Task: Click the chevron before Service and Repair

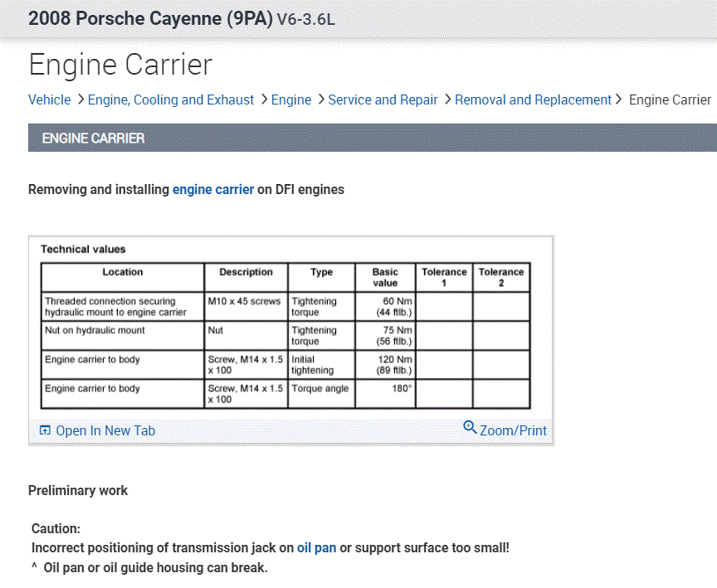Action: pyautogui.click(x=320, y=100)
